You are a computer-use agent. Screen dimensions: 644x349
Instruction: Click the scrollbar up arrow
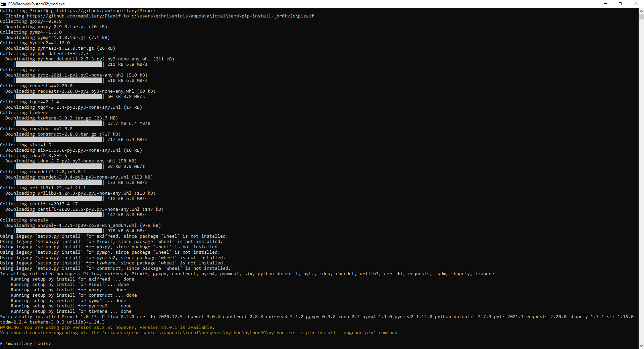pos(641,10)
